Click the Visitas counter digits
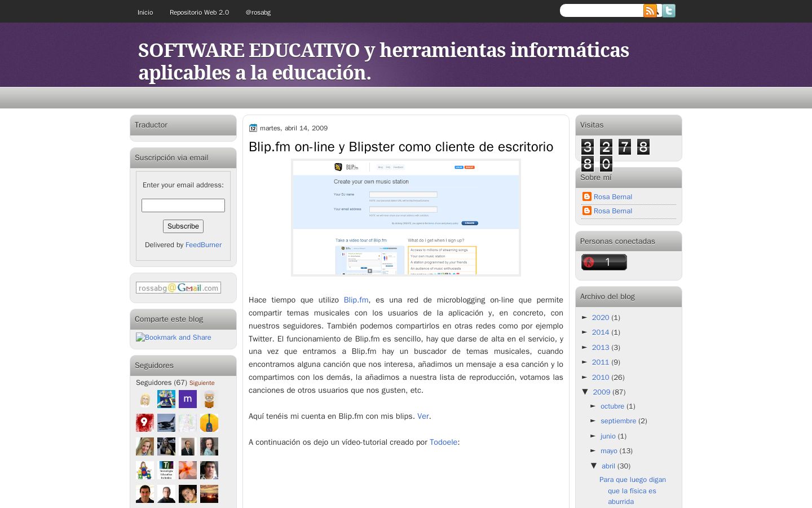Screen dimensions: 812x508 [x=615, y=155]
